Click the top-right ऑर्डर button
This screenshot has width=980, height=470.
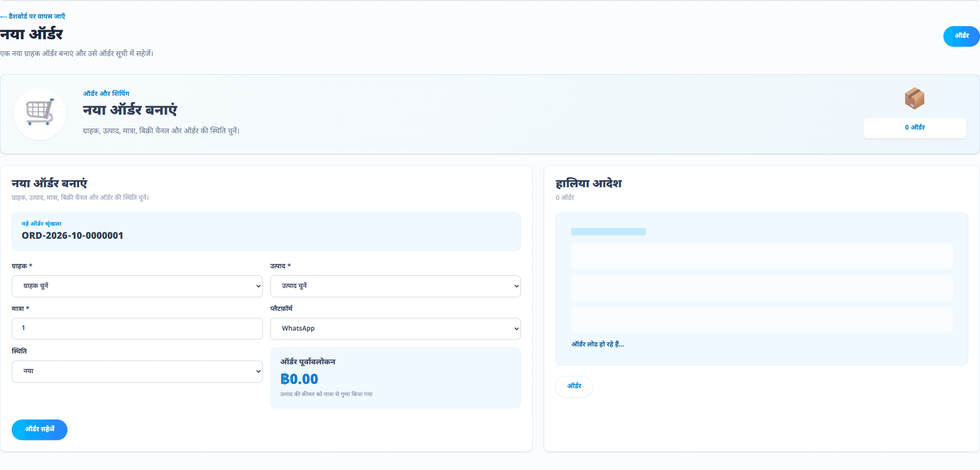(961, 36)
